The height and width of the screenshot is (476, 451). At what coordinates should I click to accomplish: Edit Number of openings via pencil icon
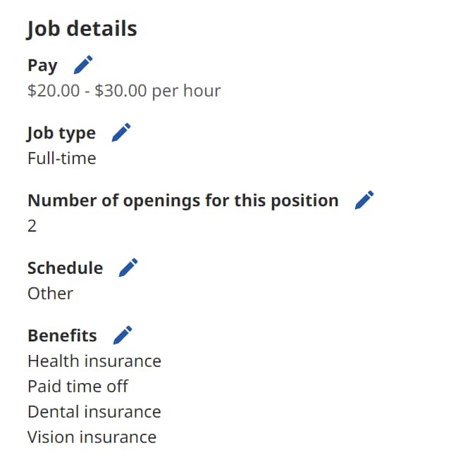click(364, 200)
